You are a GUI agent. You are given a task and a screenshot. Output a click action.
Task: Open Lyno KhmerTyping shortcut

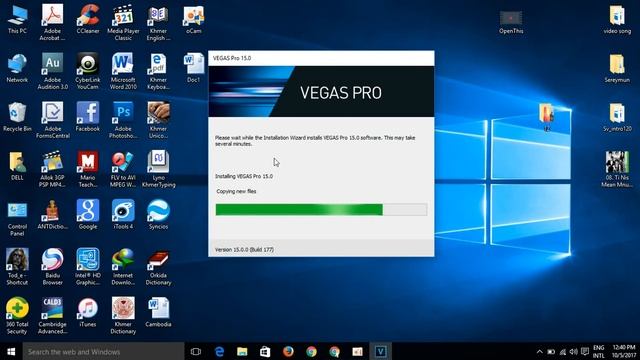coord(158,169)
